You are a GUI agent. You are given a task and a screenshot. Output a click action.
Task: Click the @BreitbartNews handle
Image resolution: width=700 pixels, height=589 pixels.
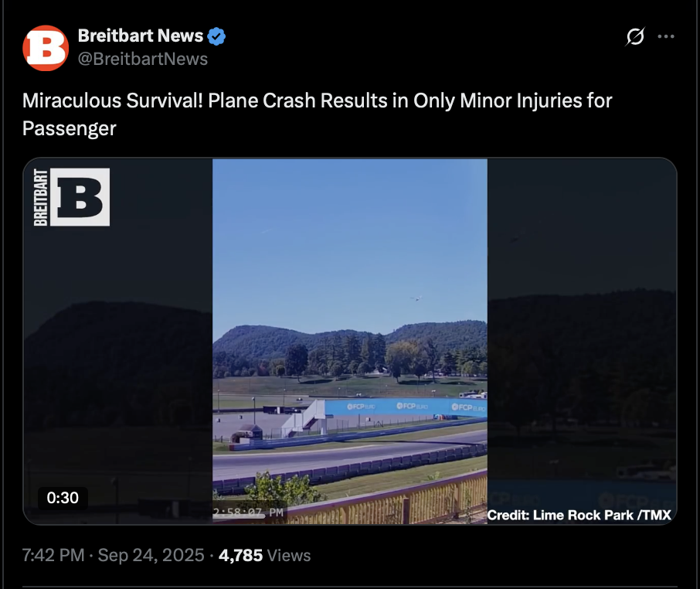[143, 59]
